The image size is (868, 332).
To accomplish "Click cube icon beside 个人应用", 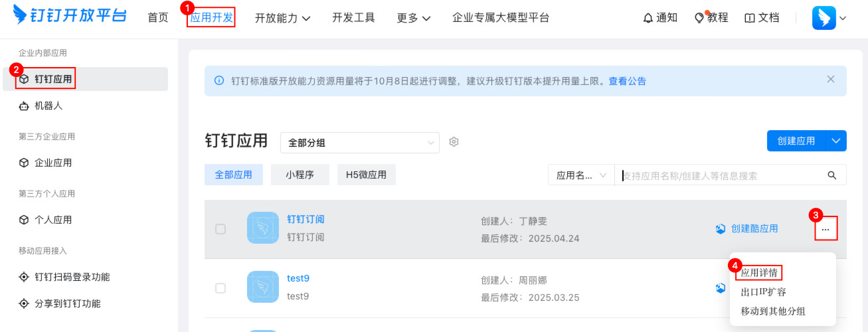I will (24, 220).
